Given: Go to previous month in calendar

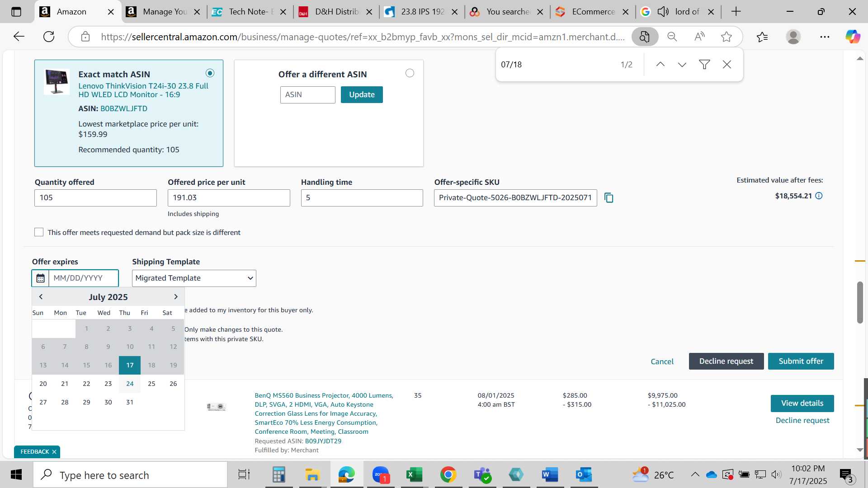Looking at the screenshot, I should tap(41, 297).
